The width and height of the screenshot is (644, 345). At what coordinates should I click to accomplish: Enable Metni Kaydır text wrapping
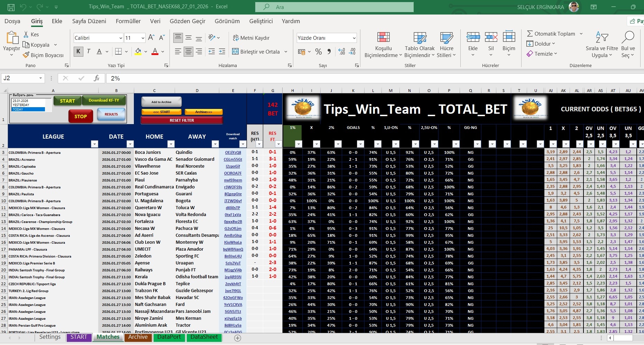[251, 38]
